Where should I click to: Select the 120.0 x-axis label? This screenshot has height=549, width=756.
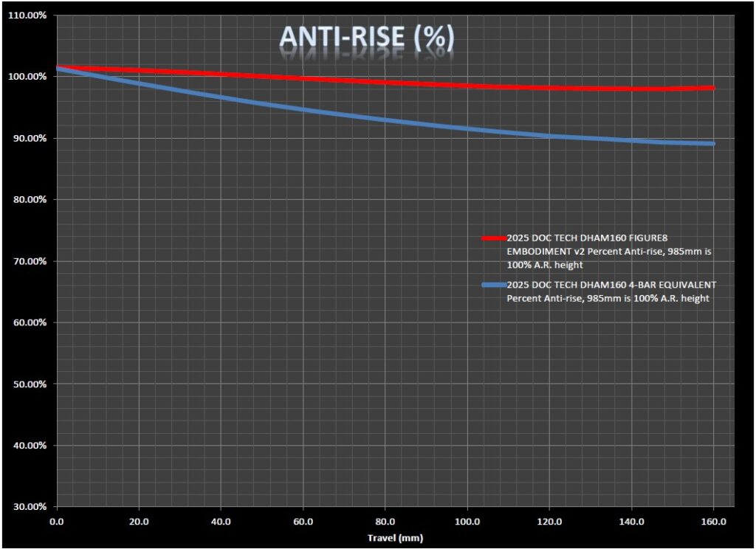pos(549,521)
